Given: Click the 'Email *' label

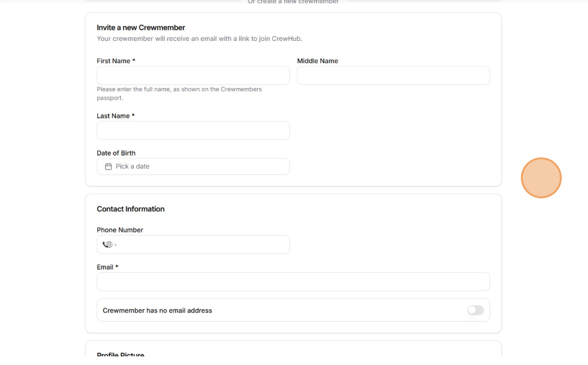Looking at the screenshot, I should pyautogui.click(x=108, y=267).
